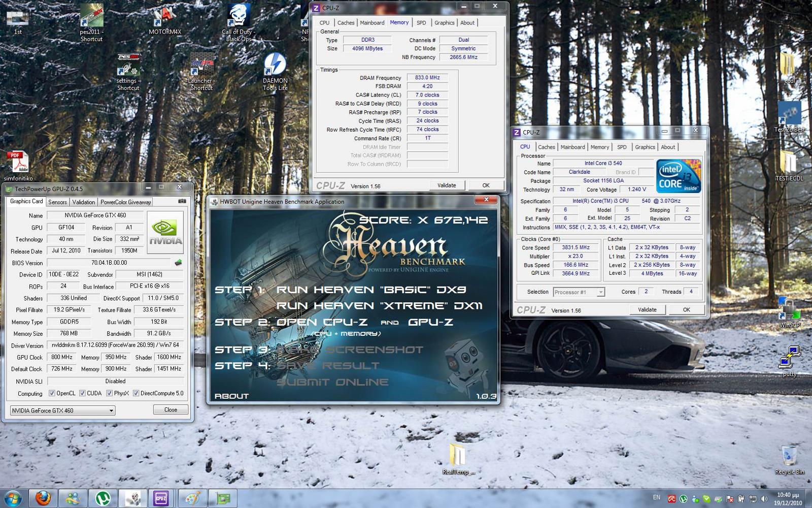
Task: Click GPU-Z link in Heaven step 2
Action: [x=430, y=322]
